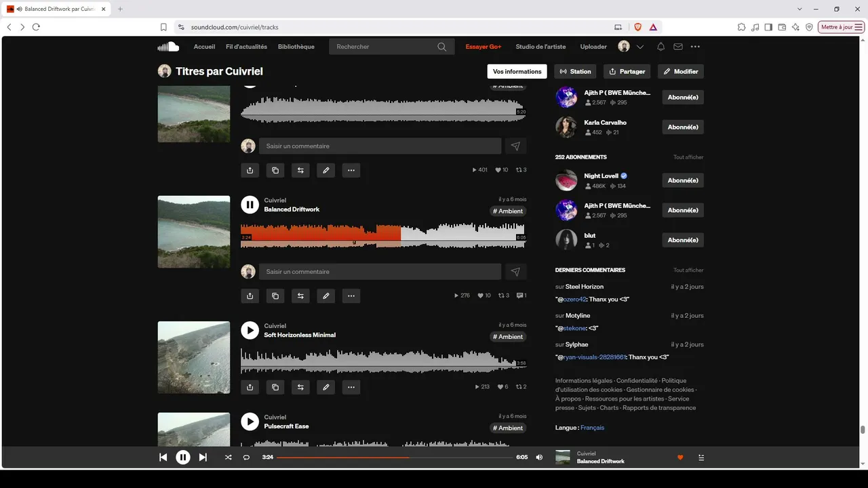Viewport: 868px width, 488px height.
Task: Pause playback in the bottom player bar
Action: click(183, 457)
